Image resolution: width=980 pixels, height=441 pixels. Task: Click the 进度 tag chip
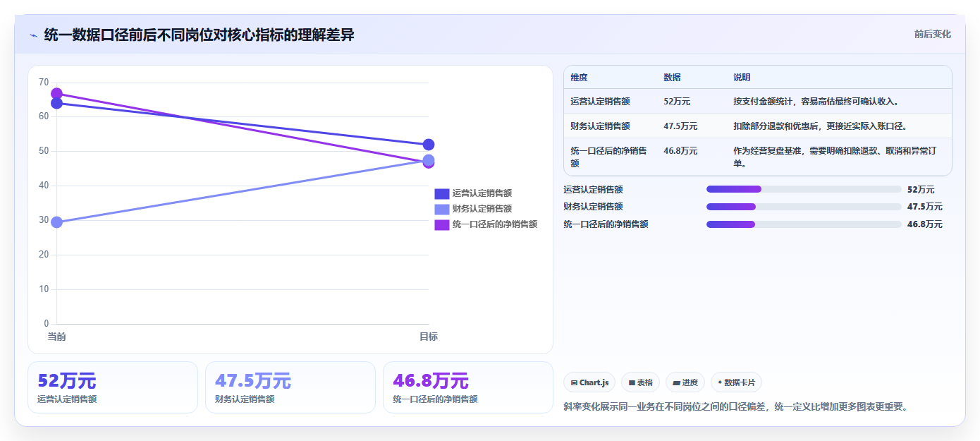click(x=685, y=382)
